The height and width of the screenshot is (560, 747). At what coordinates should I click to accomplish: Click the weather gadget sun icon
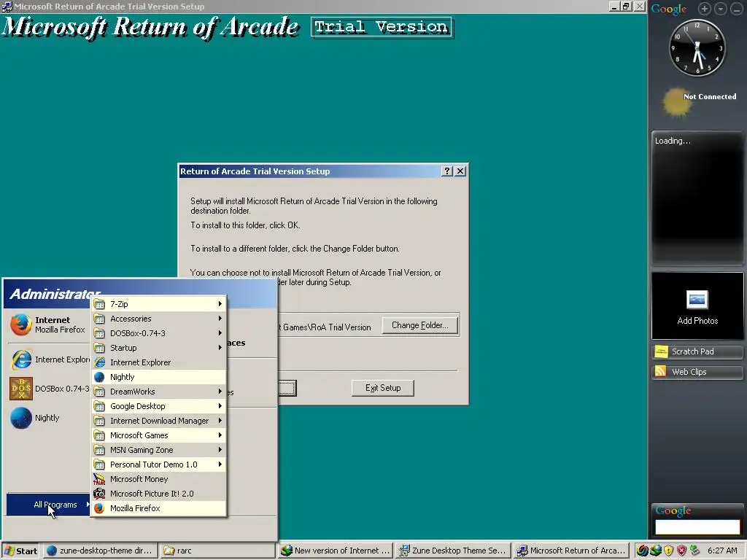(x=676, y=102)
